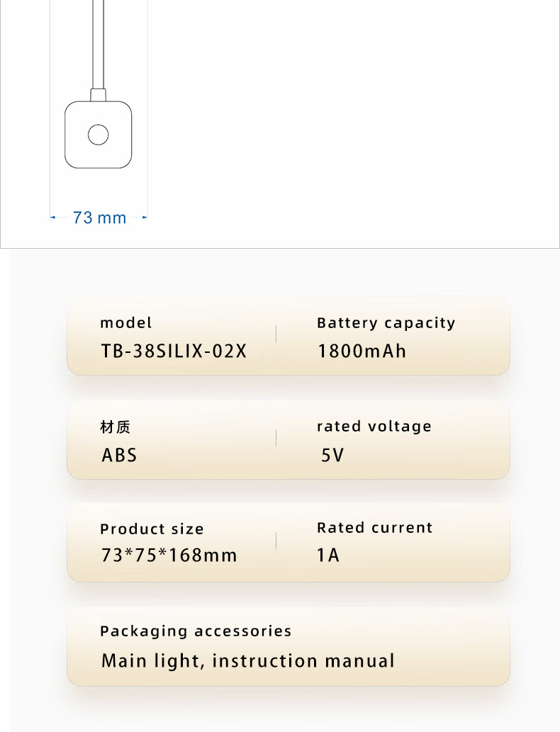The image size is (560, 732).
Task: Click the rated voltage heading
Action: click(x=374, y=427)
